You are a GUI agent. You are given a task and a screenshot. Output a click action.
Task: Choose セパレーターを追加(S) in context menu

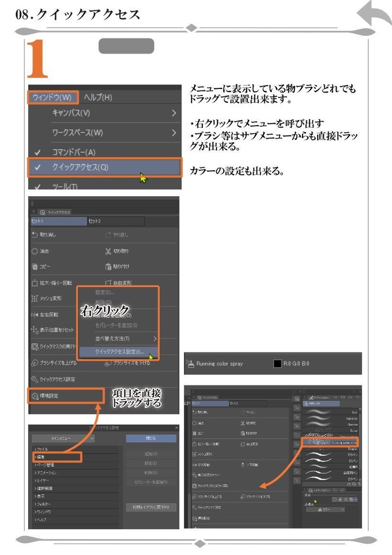116,325
